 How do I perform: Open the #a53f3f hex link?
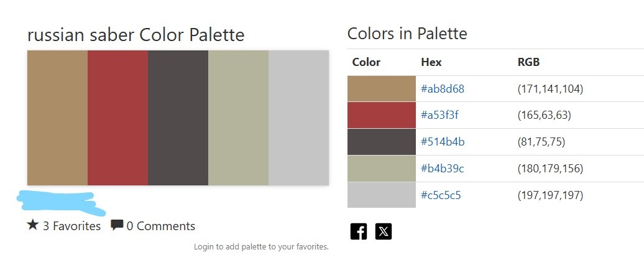point(439,116)
